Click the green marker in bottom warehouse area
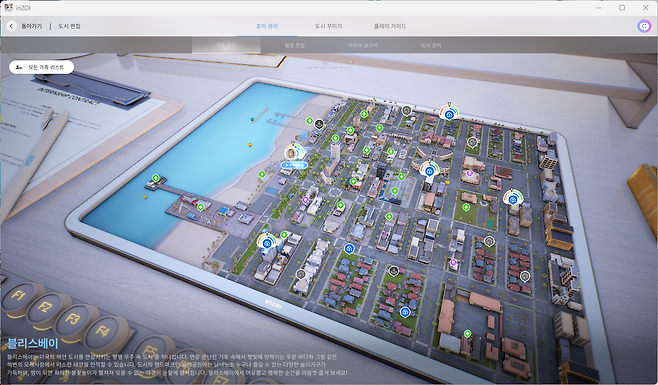Viewport: 658px width, 385px height. (x=467, y=334)
